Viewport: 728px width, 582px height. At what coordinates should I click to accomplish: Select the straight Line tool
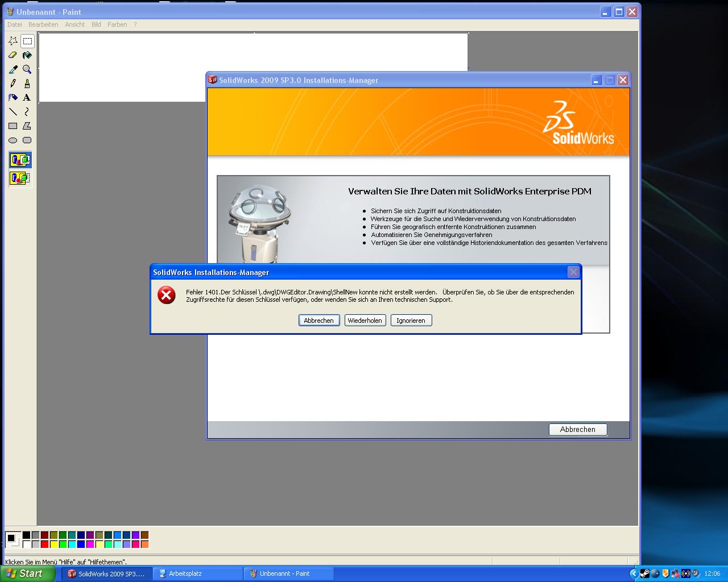coord(13,112)
